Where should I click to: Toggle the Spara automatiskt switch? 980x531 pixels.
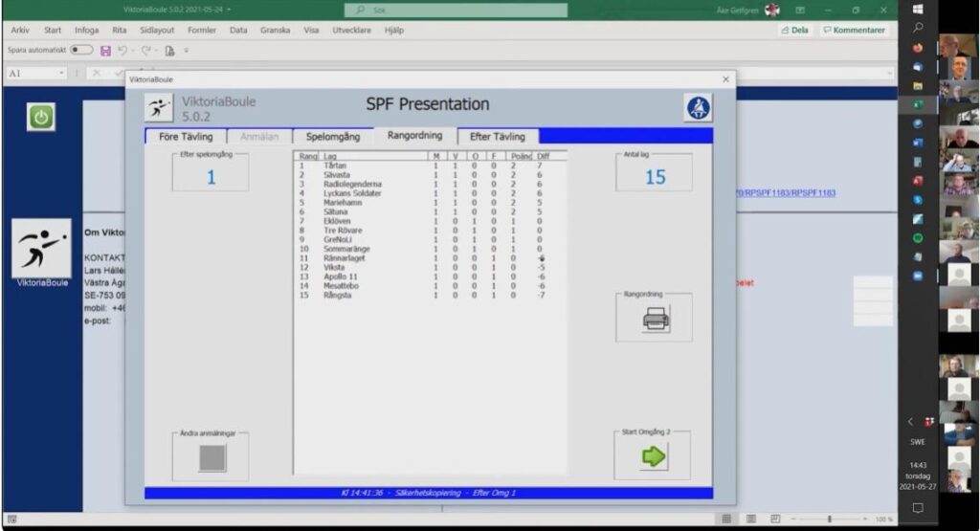[x=81, y=51]
